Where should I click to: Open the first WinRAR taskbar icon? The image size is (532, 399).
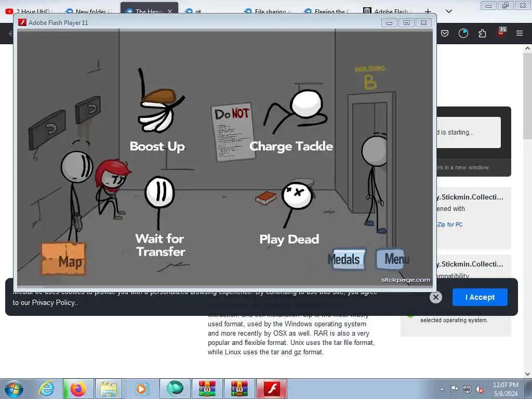tap(207, 389)
